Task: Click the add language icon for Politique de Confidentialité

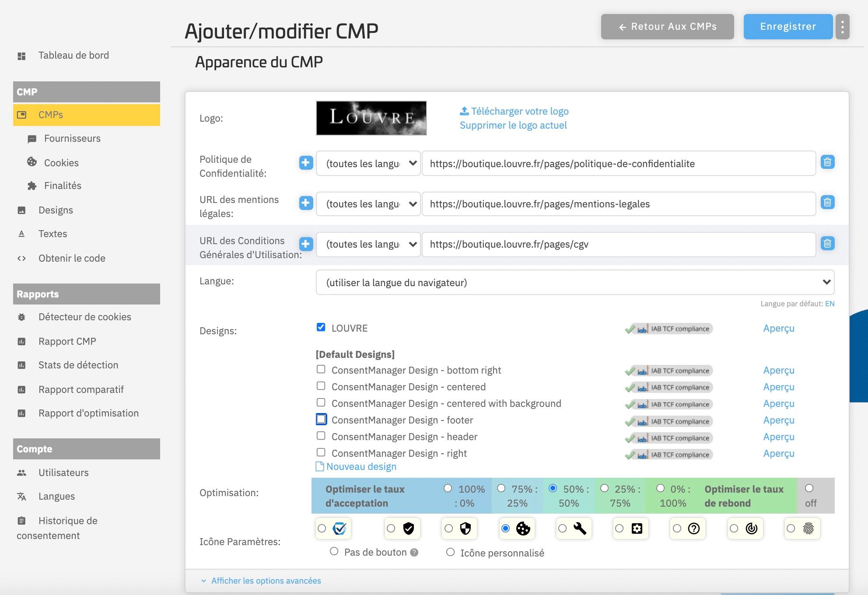Action: 305,164
